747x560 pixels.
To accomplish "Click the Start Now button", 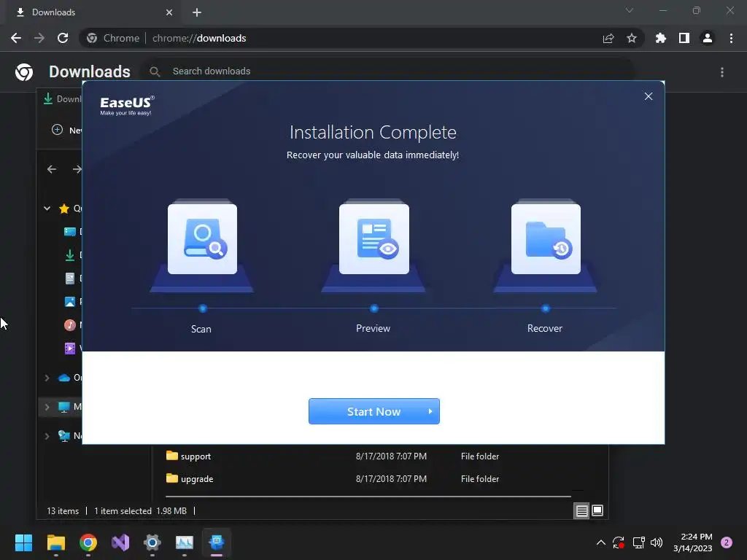I will pos(374,411).
